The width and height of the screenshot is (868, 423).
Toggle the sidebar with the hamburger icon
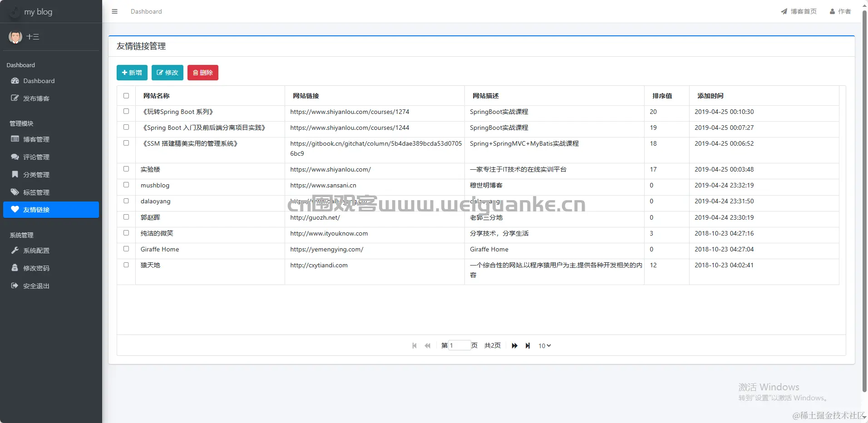(114, 11)
